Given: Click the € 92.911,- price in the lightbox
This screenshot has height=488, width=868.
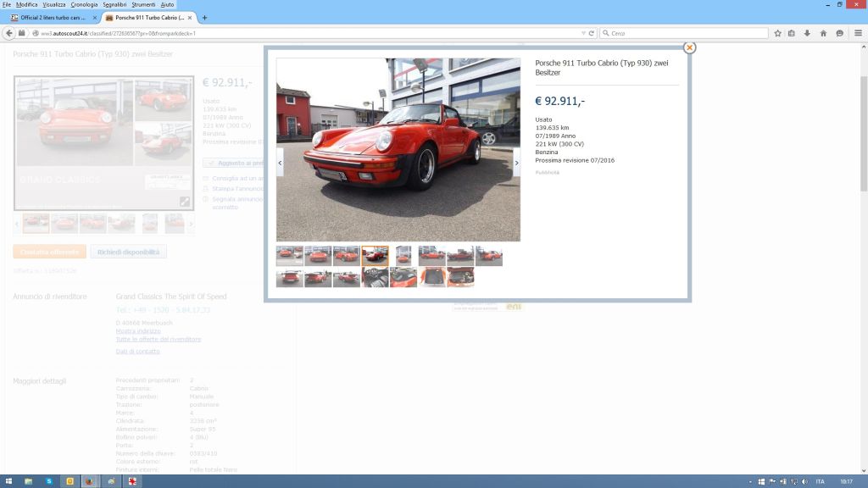Looking at the screenshot, I should click(x=559, y=102).
